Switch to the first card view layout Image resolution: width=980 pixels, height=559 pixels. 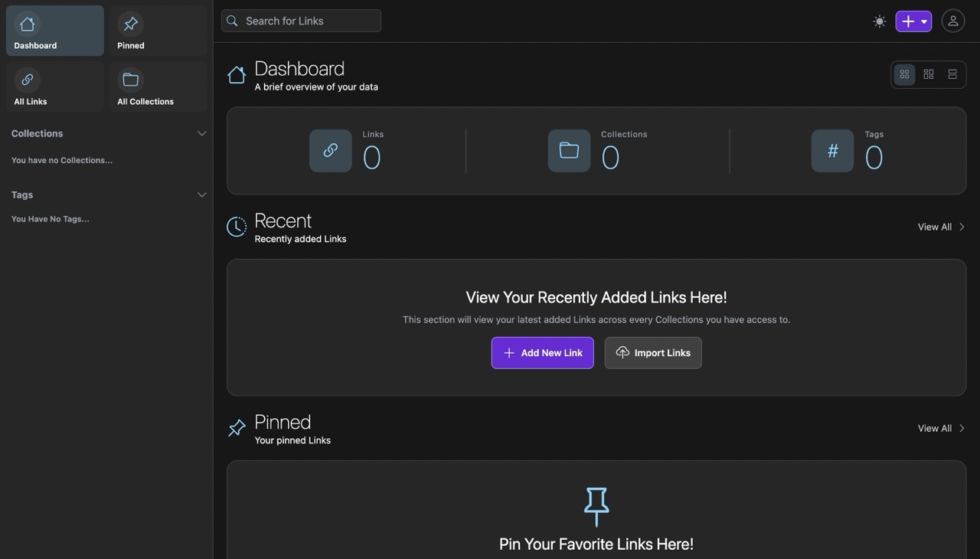coord(904,74)
